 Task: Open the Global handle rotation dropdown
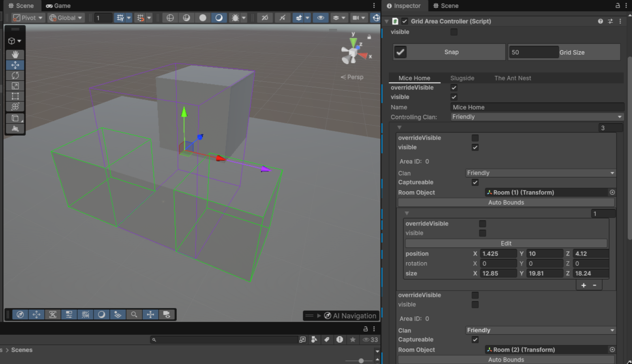[66, 18]
